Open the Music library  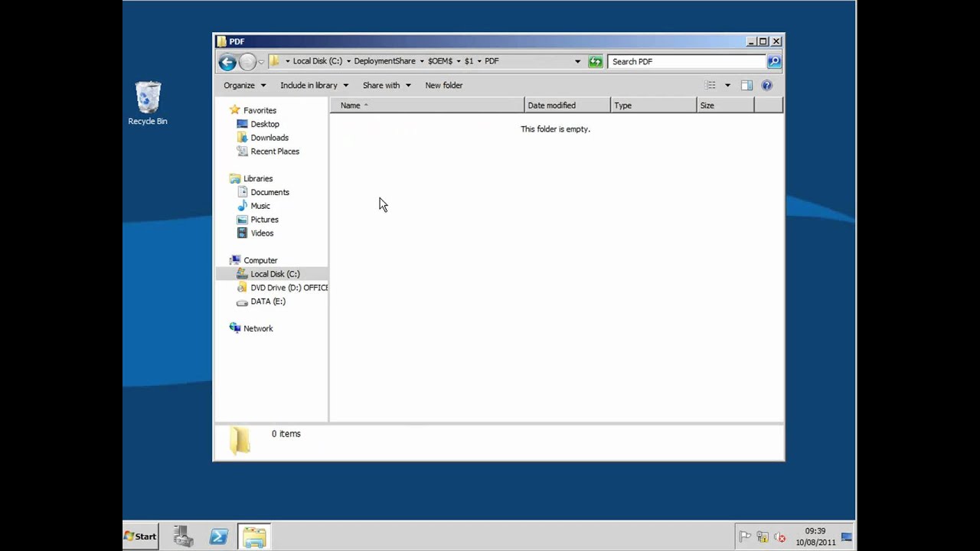(260, 206)
